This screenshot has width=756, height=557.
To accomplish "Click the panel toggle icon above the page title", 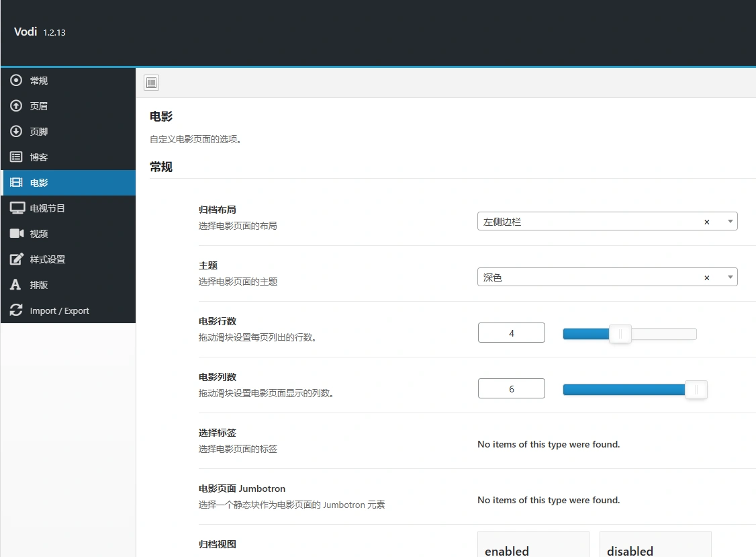I will pyautogui.click(x=151, y=82).
